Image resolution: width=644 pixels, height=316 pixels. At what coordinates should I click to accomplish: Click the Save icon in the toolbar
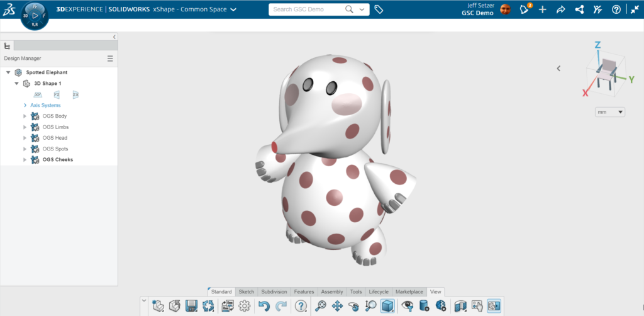(191, 306)
